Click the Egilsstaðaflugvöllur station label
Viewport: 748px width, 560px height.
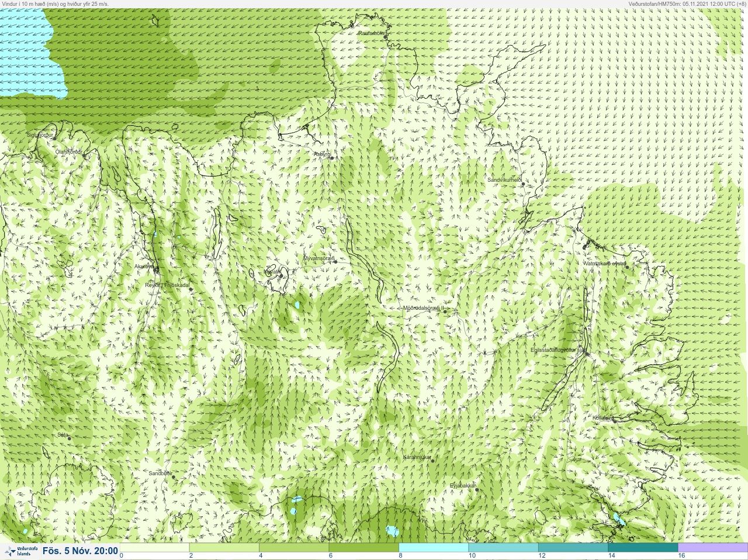(x=558, y=350)
